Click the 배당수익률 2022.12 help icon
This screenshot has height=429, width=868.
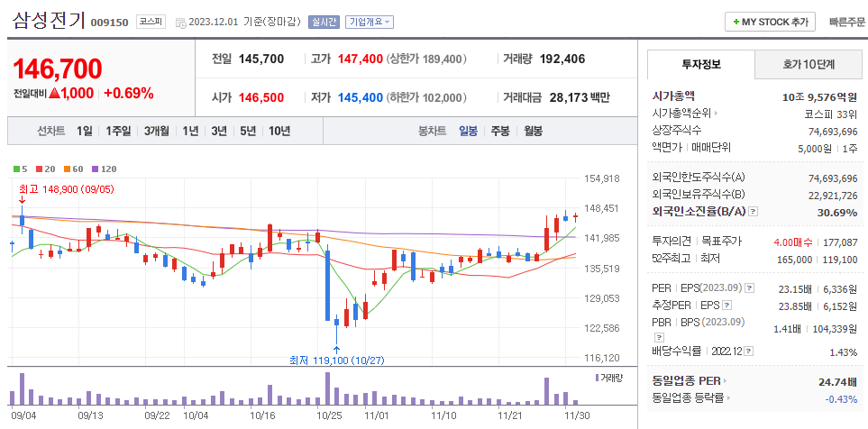(x=748, y=351)
